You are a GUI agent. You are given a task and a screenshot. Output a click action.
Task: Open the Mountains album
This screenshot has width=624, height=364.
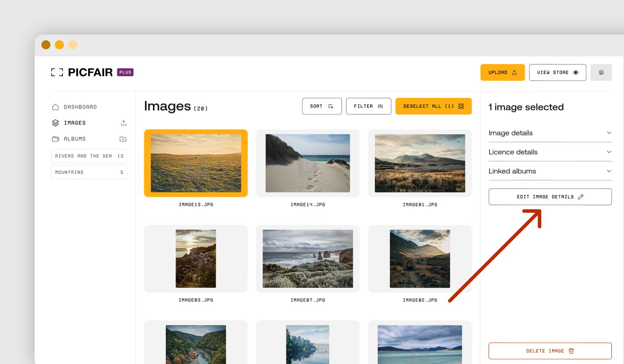pyautogui.click(x=89, y=172)
